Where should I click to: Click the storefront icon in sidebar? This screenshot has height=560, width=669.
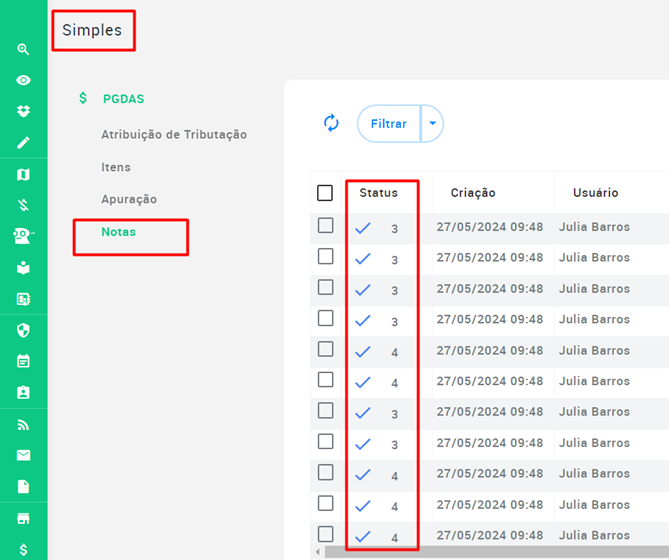23,518
